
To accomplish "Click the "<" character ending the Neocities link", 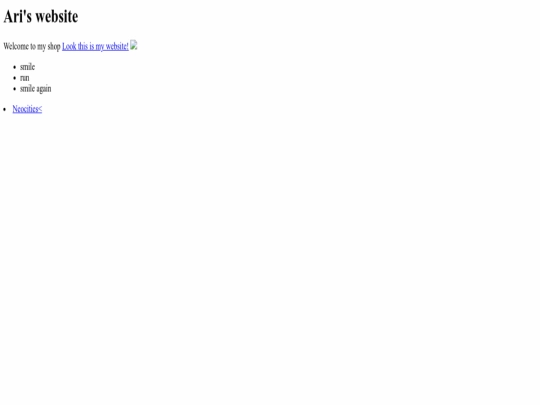I will [40, 109].
